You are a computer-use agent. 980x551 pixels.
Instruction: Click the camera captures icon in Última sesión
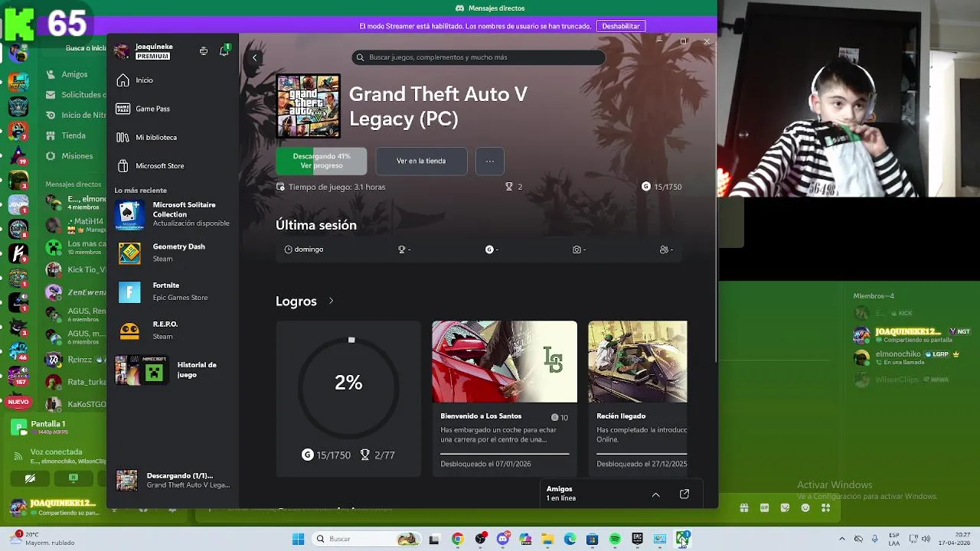577,249
